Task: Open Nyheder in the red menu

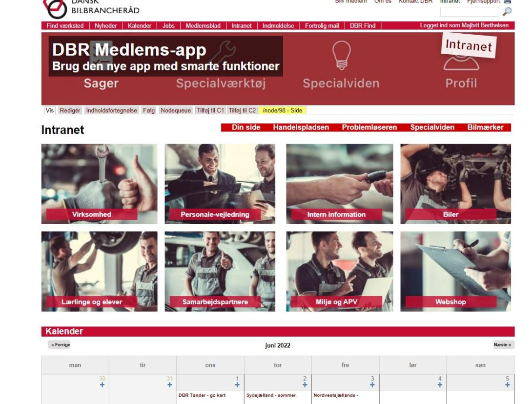Action: [x=106, y=26]
